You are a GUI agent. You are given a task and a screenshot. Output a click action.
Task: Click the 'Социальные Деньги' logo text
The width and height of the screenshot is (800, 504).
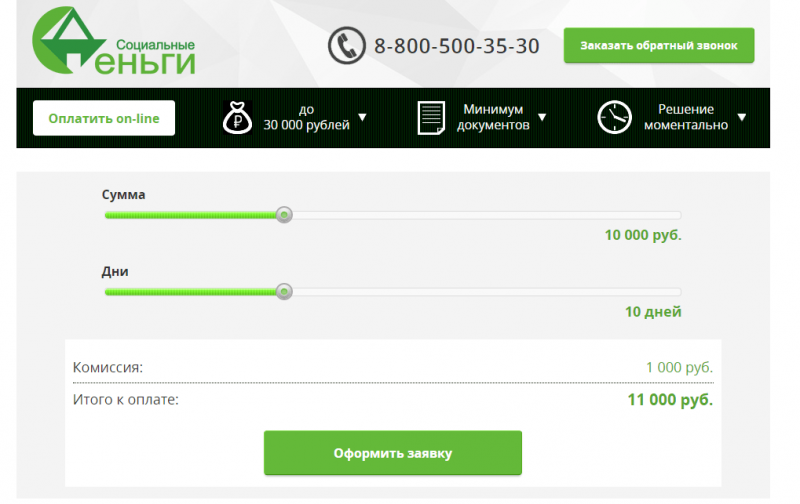tap(154, 56)
